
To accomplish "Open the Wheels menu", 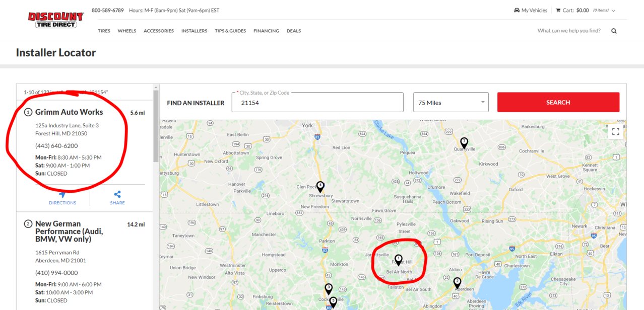I will pos(127,31).
